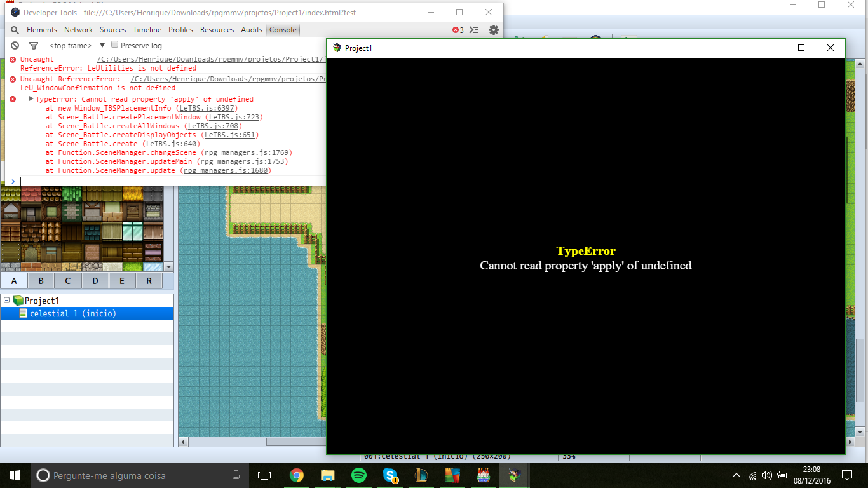
Task: Click the tileset palette scroll-down arrow
Action: [x=168, y=267]
